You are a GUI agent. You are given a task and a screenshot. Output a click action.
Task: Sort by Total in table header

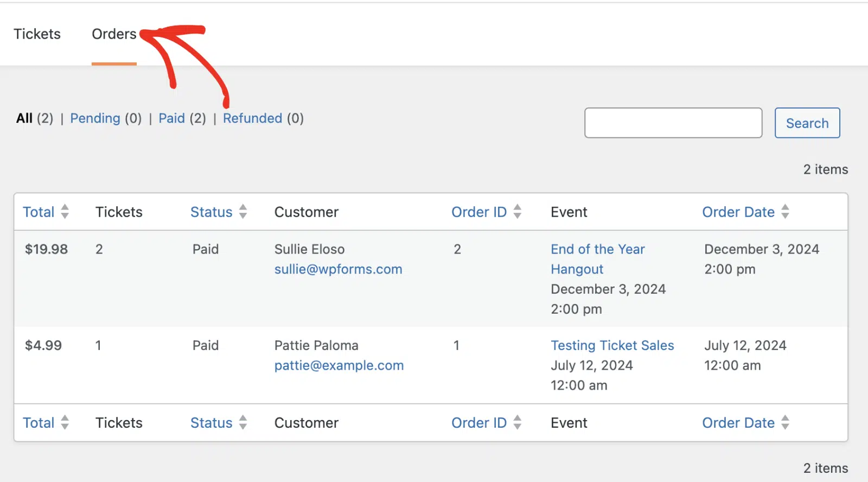pyautogui.click(x=39, y=212)
